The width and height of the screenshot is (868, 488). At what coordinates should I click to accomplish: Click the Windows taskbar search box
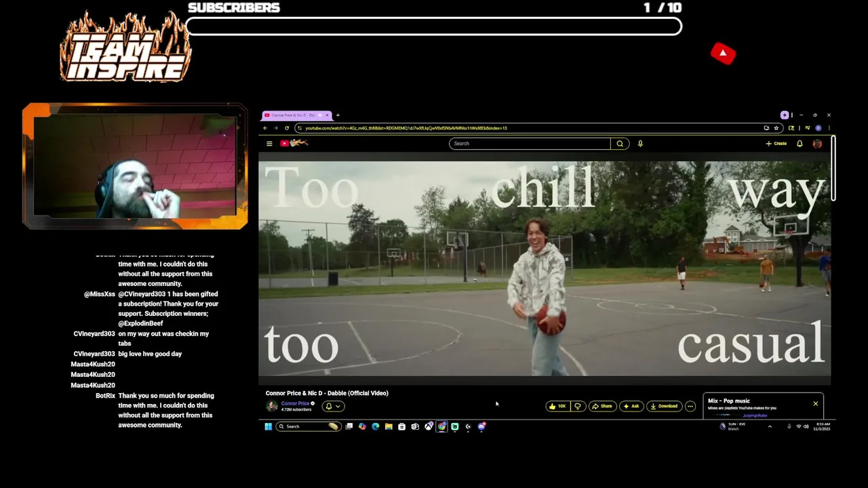tap(307, 426)
